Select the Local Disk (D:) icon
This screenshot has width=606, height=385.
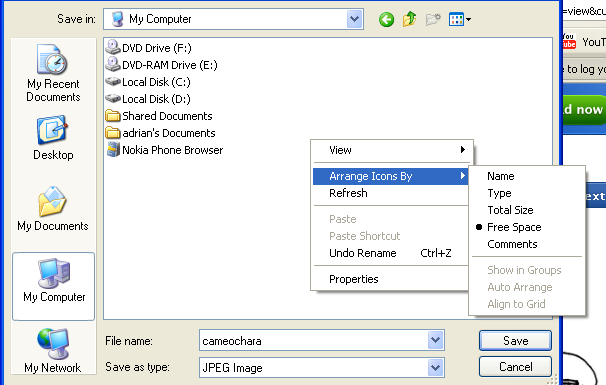(x=113, y=99)
